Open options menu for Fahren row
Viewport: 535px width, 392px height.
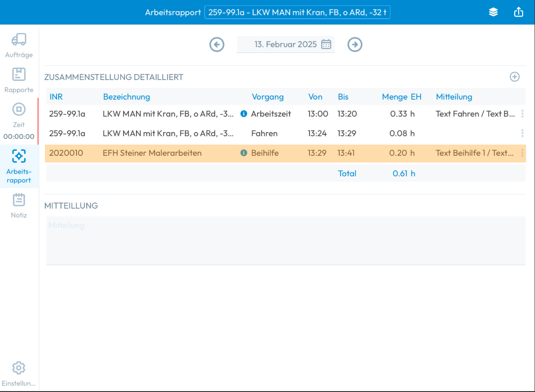click(x=522, y=133)
